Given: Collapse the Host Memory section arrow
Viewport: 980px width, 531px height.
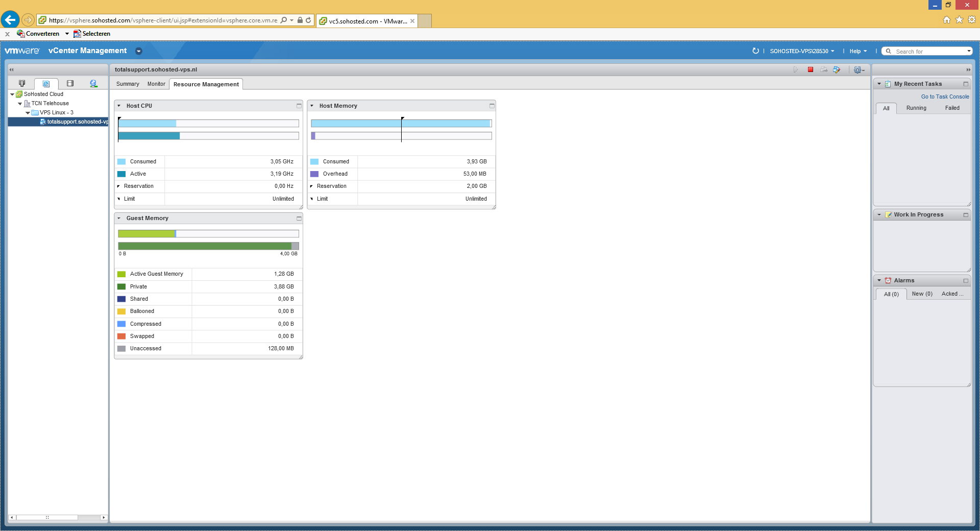Looking at the screenshot, I should (x=312, y=106).
